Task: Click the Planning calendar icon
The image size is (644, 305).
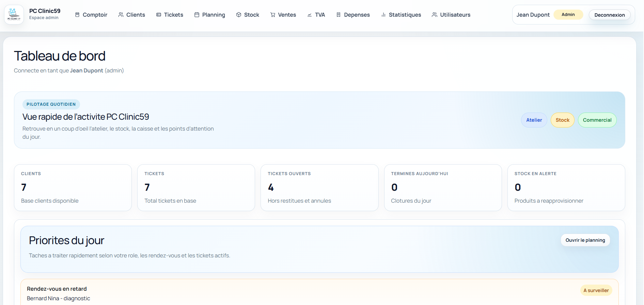Action: 197,15
